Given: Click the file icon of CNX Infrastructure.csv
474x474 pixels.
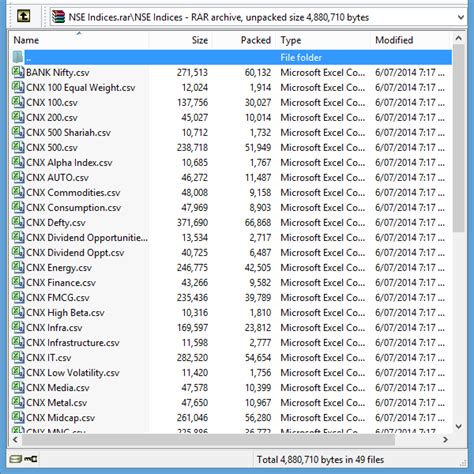Looking at the screenshot, I should click(18, 342).
